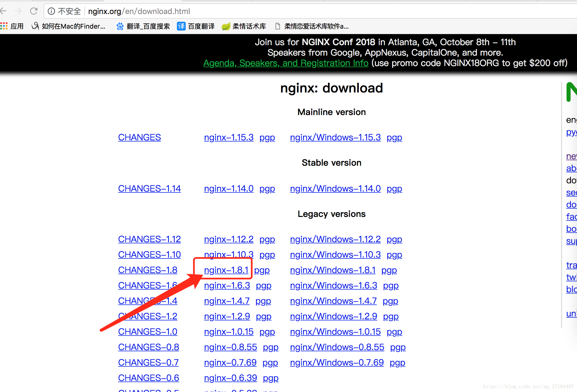Screen dimensions: 577x392
Task: Click the browser forward arrow
Action: click(x=18, y=11)
